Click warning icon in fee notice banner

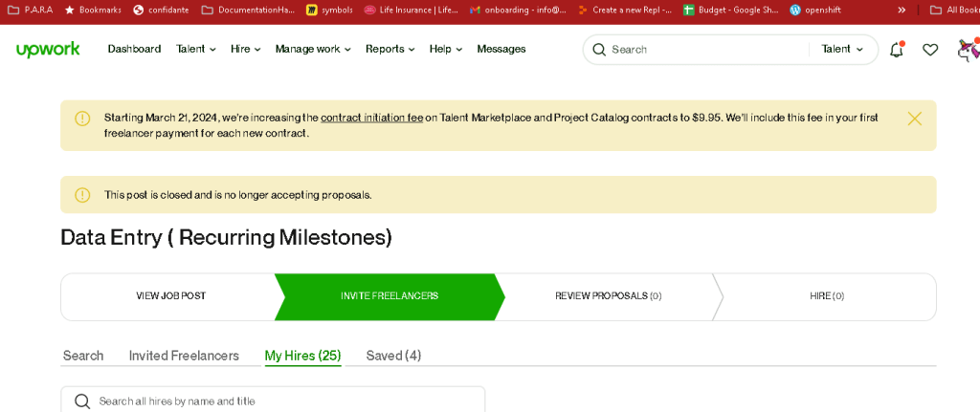click(x=82, y=119)
